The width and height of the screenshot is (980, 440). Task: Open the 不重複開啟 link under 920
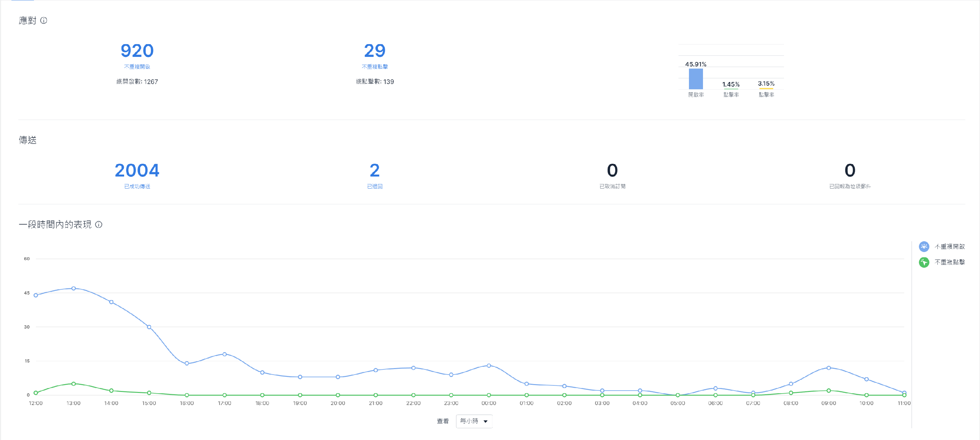click(137, 67)
